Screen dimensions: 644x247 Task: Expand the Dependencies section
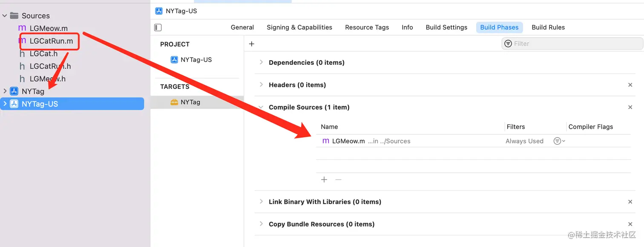coord(261,62)
